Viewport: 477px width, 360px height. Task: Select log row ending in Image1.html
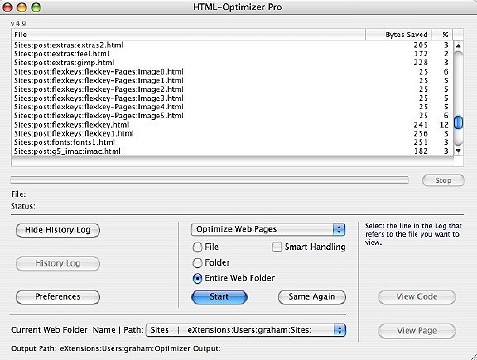coord(232,80)
